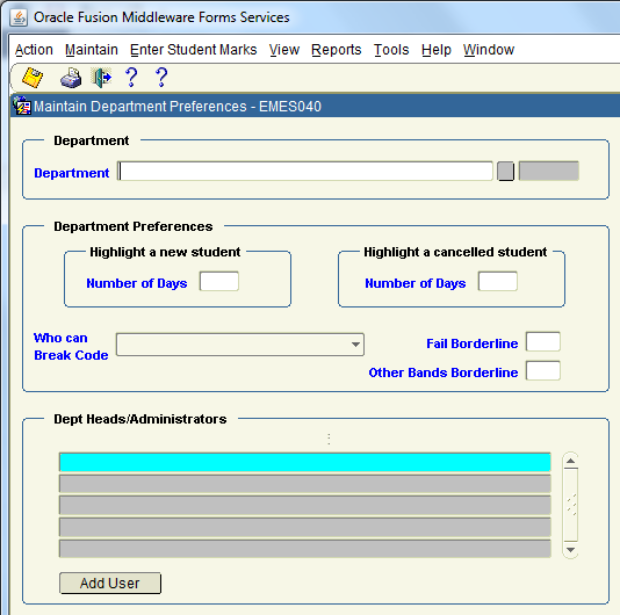The width and height of the screenshot is (620, 615).
Task: Click the Save floppy disk toolbar icon
Action: click(x=32, y=78)
